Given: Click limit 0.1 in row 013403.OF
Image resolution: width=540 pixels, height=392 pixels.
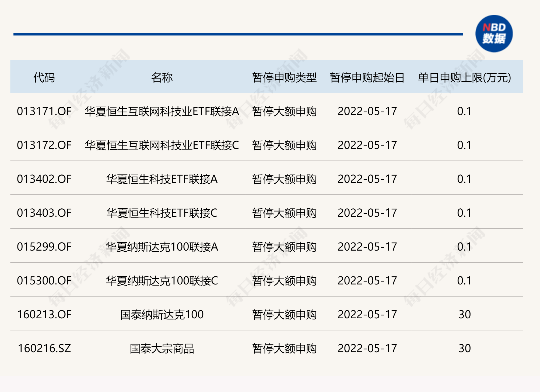Looking at the screenshot, I should click(464, 213).
